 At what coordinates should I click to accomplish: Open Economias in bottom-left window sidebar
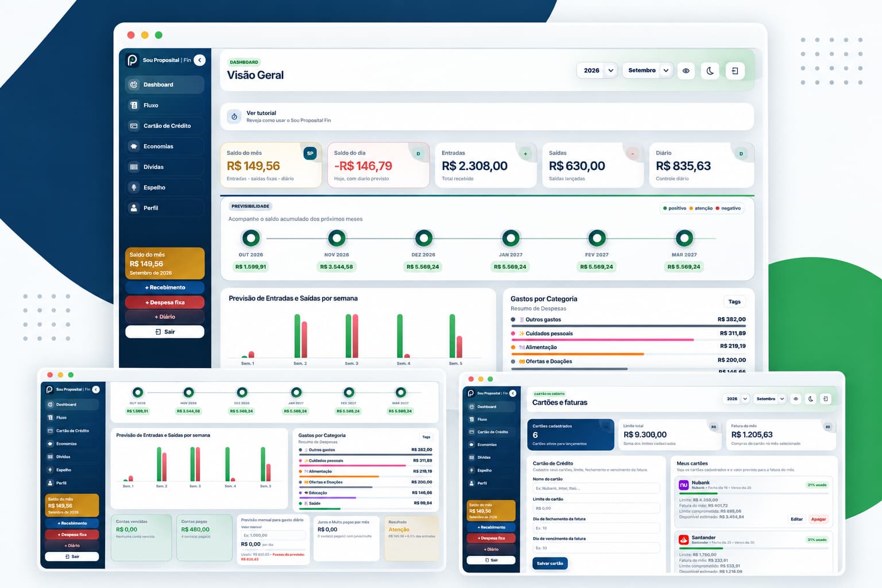tap(72, 444)
